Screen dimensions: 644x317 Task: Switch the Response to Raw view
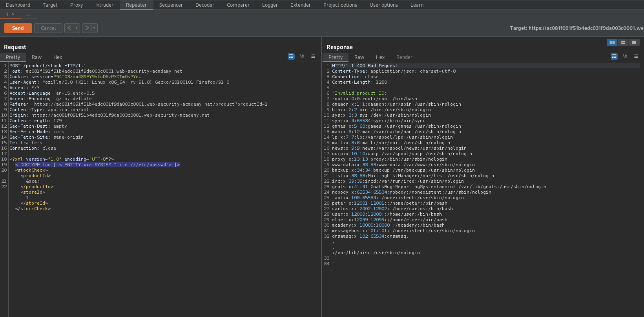(359, 57)
